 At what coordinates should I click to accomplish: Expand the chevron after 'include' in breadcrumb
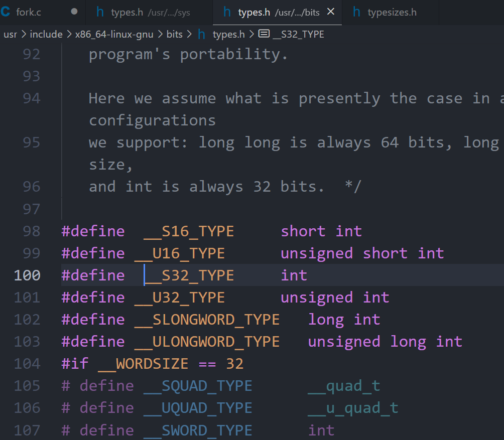(x=69, y=34)
